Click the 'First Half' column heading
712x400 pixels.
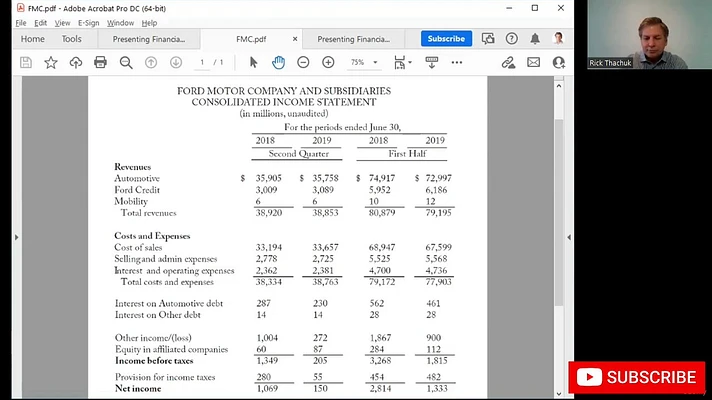pyautogui.click(x=407, y=154)
